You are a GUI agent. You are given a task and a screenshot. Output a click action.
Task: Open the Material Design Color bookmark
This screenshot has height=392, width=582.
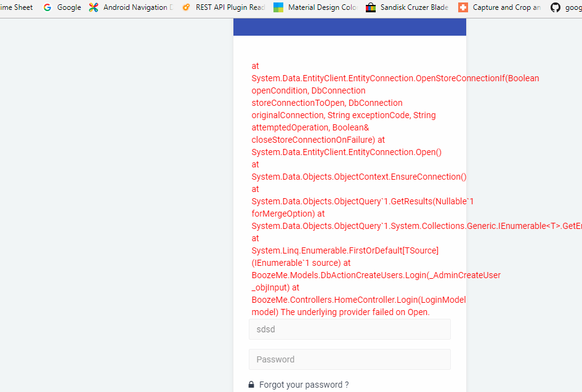coord(315,7)
